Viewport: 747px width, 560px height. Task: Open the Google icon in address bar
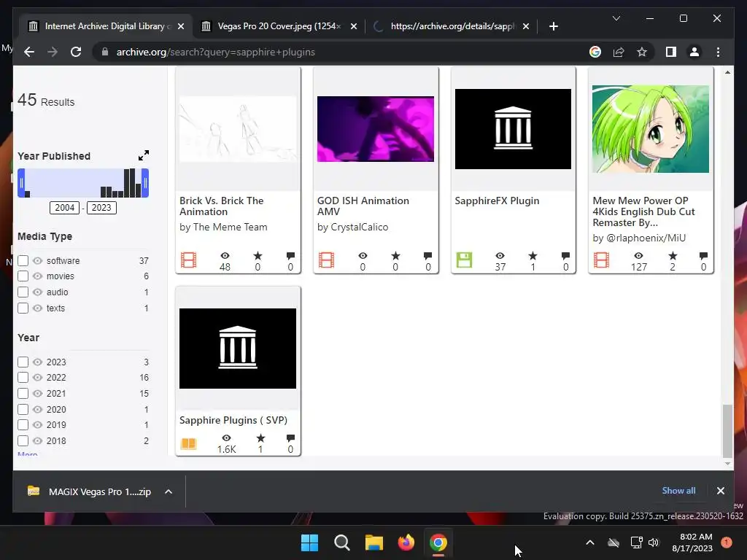[x=595, y=52]
